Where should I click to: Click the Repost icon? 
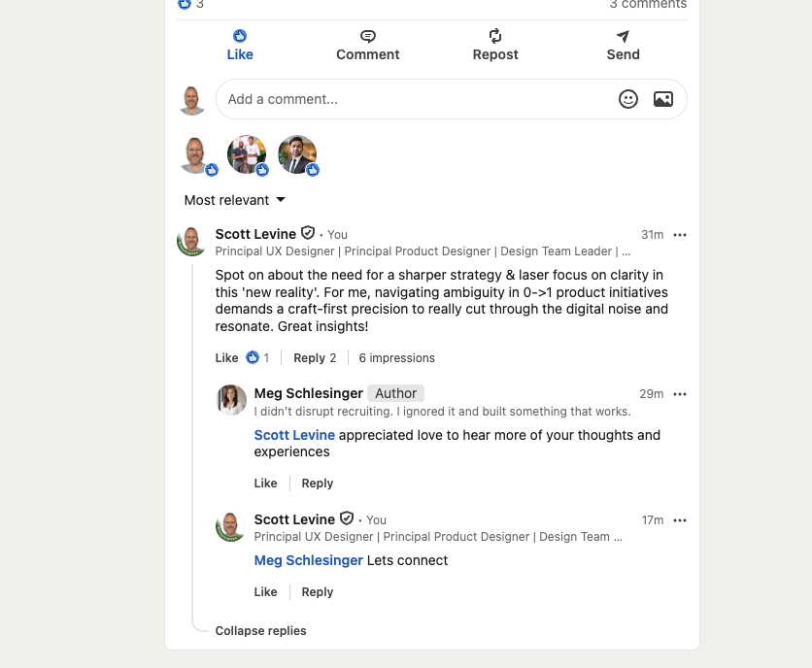(495, 36)
